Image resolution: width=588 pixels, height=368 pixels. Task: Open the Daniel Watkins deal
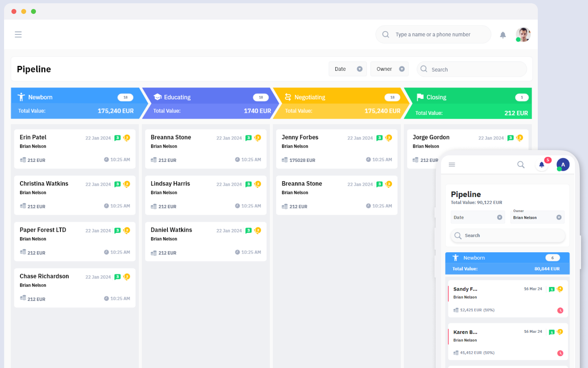(206, 242)
